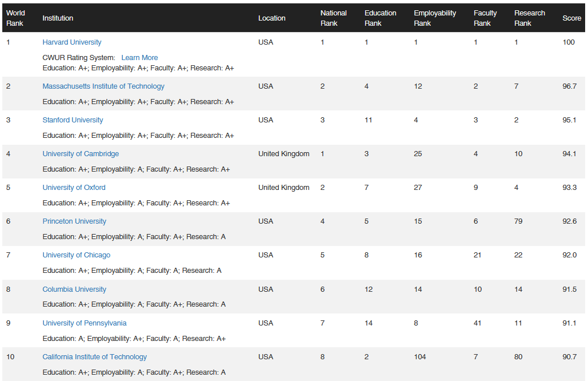This screenshot has height=381, width=588.
Task: Click the Learn More link for CWUR ratings
Action: pyautogui.click(x=139, y=57)
